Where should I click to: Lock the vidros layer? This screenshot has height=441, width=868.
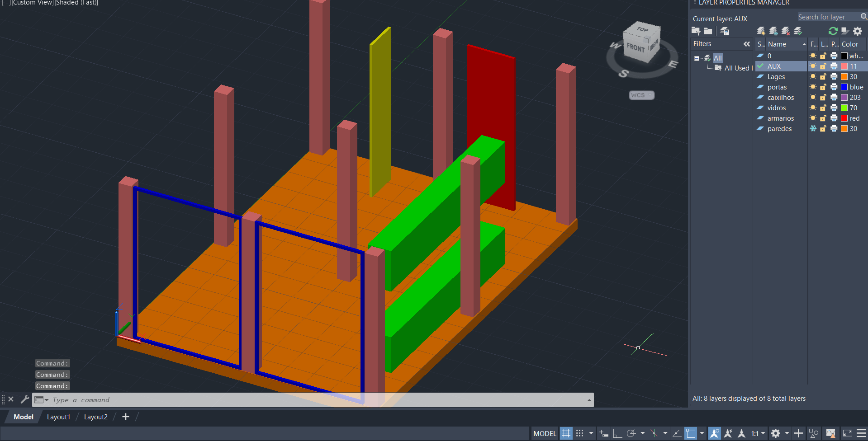point(823,108)
